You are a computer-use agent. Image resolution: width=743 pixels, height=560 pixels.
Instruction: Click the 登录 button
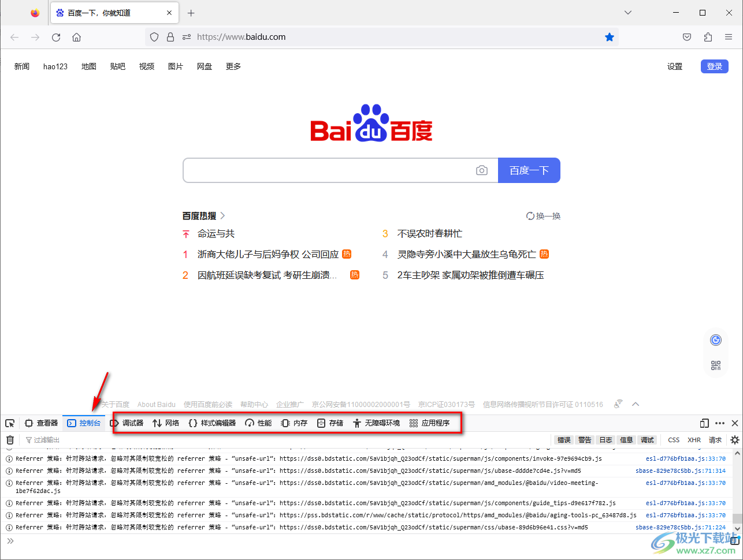715,66
